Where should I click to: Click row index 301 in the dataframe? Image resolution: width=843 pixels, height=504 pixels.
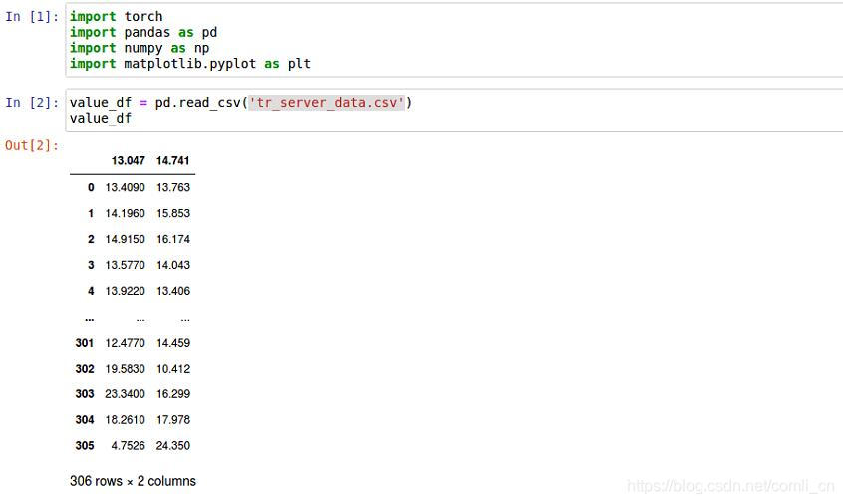pos(85,343)
